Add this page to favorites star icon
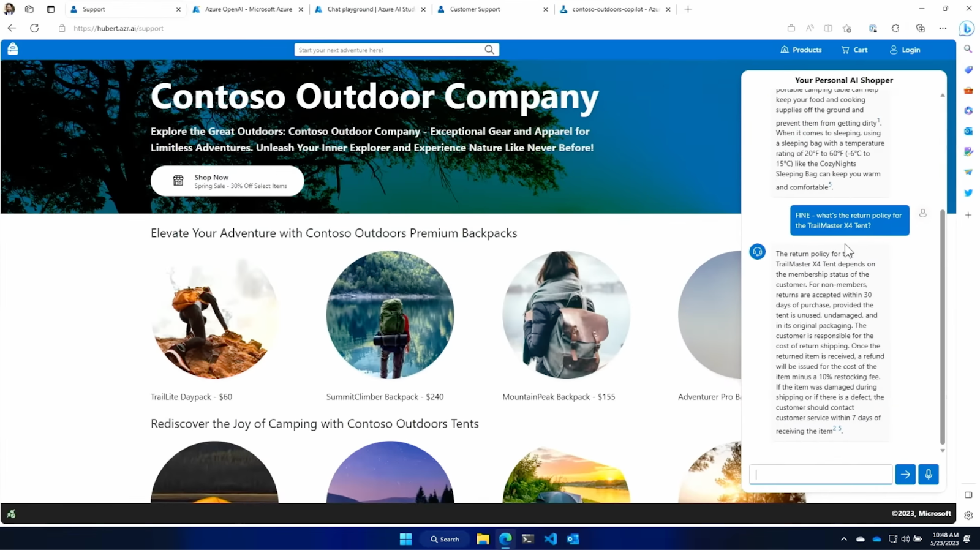This screenshot has width=980, height=550. [847, 28]
